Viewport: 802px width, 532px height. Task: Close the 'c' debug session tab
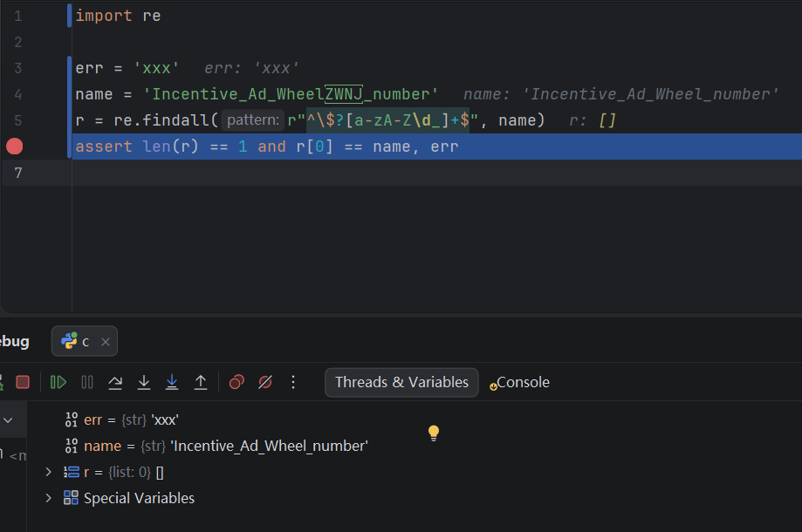[106, 342]
